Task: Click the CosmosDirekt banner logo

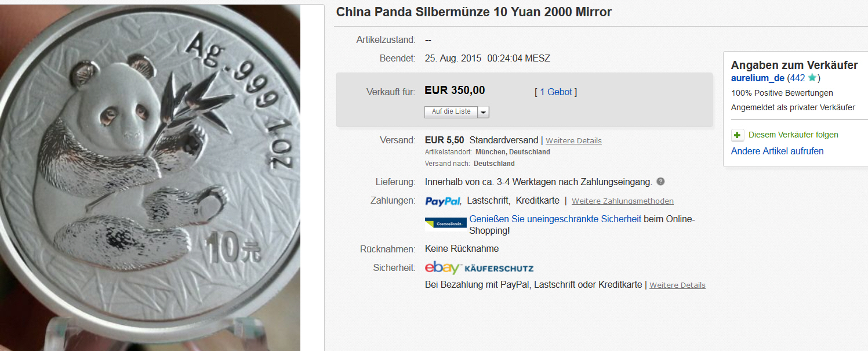Action: (x=445, y=223)
